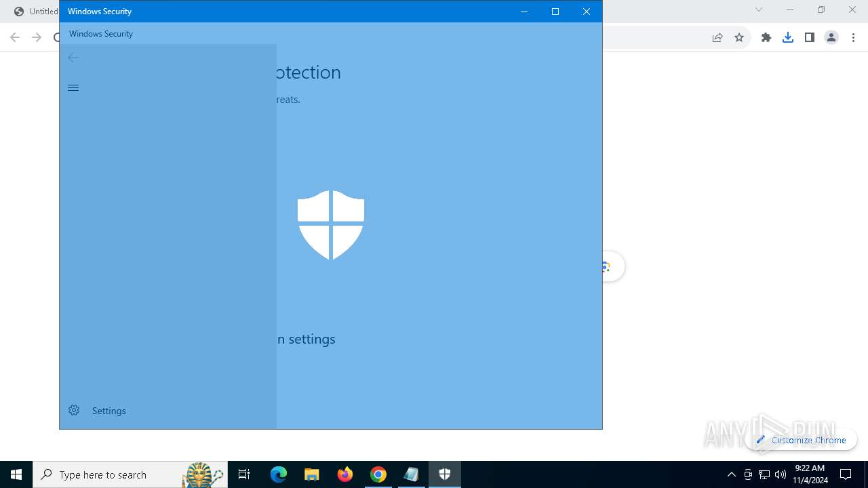Launch Firefox from taskbar
This screenshot has width=868, height=488.
click(345, 474)
